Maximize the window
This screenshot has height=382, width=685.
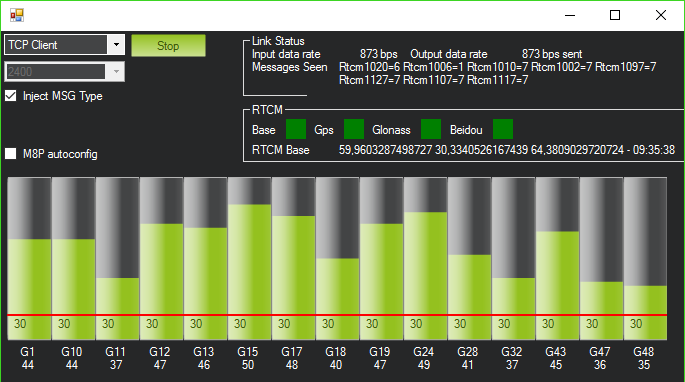[x=615, y=15]
